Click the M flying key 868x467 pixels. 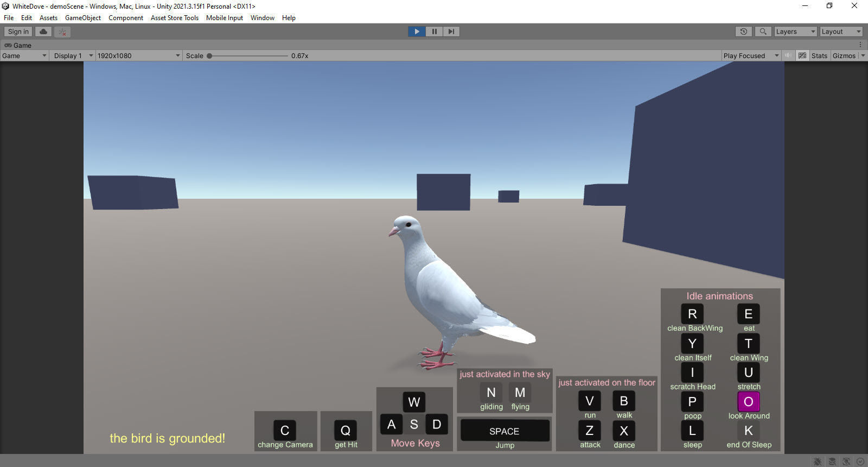(520, 393)
